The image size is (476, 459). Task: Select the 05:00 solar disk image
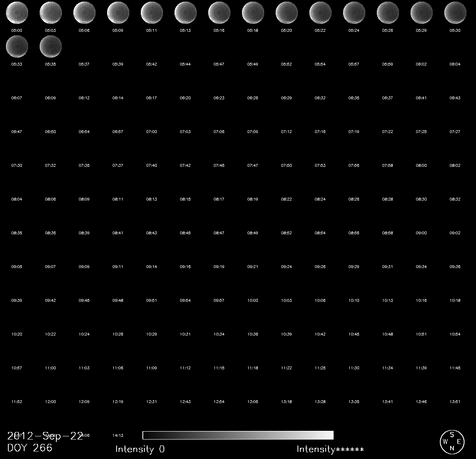pos(17,13)
